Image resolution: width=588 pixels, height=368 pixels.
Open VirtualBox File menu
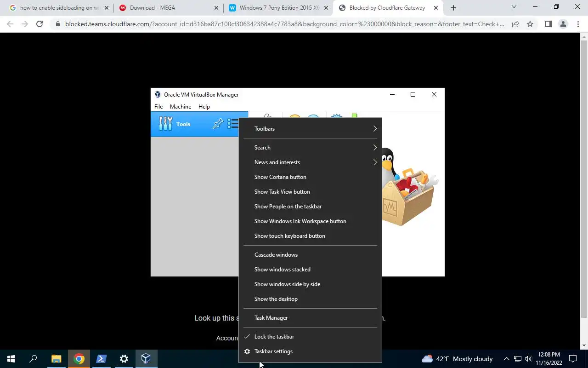(158, 106)
